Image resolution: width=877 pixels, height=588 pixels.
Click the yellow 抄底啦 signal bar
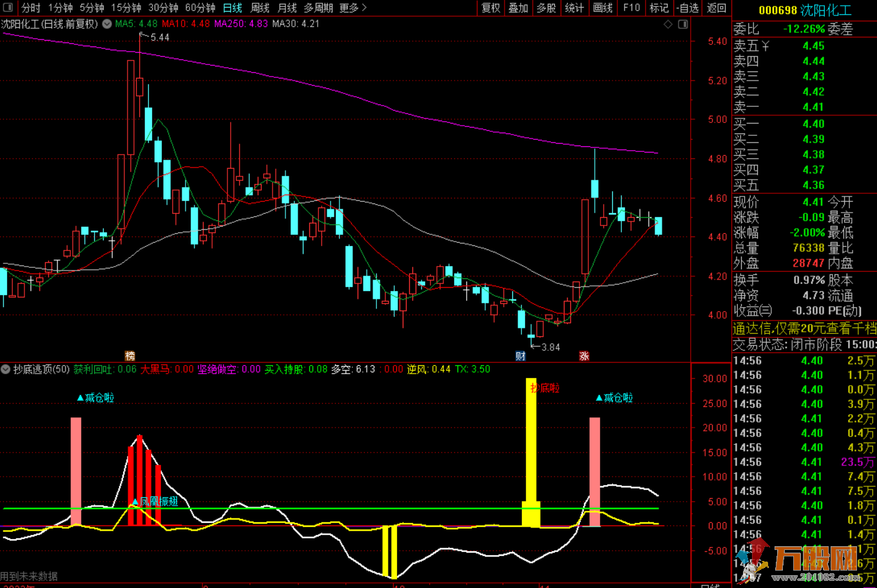pos(531,452)
